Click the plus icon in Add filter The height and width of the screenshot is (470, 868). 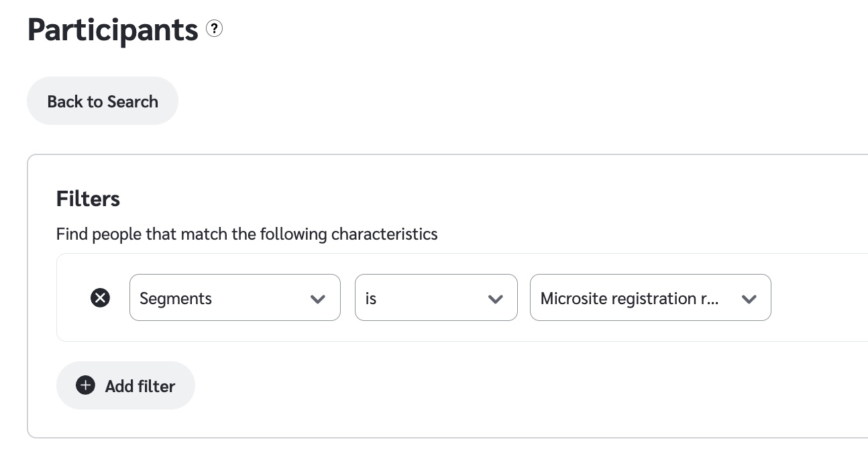pos(85,385)
